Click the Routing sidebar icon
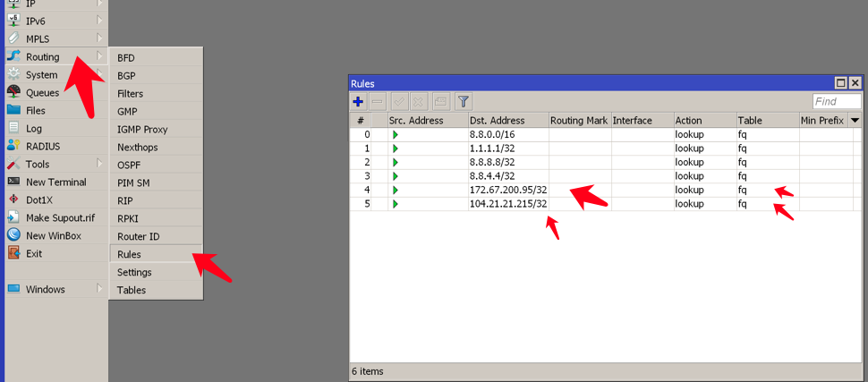Image resolution: width=868 pixels, height=382 pixels. (x=14, y=56)
